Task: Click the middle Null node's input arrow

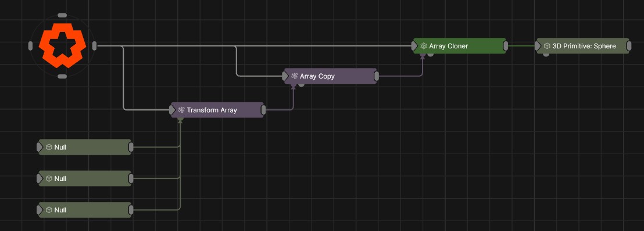Action: coord(40,179)
